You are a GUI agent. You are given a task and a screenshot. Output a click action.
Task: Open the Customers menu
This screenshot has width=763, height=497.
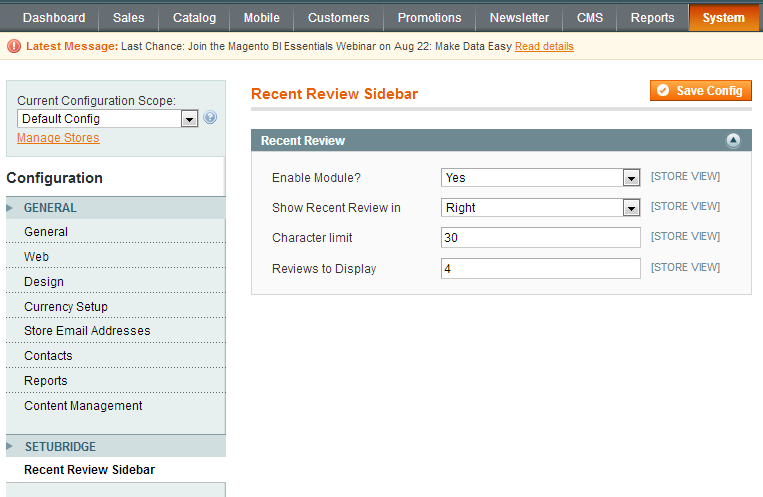338,18
